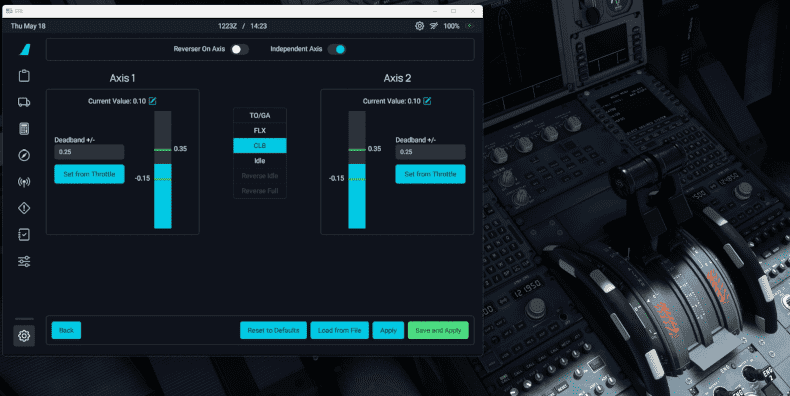The image size is (790, 396).
Task: Click the Axis 1 current value edit icon
Action: (x=152, y=101)
